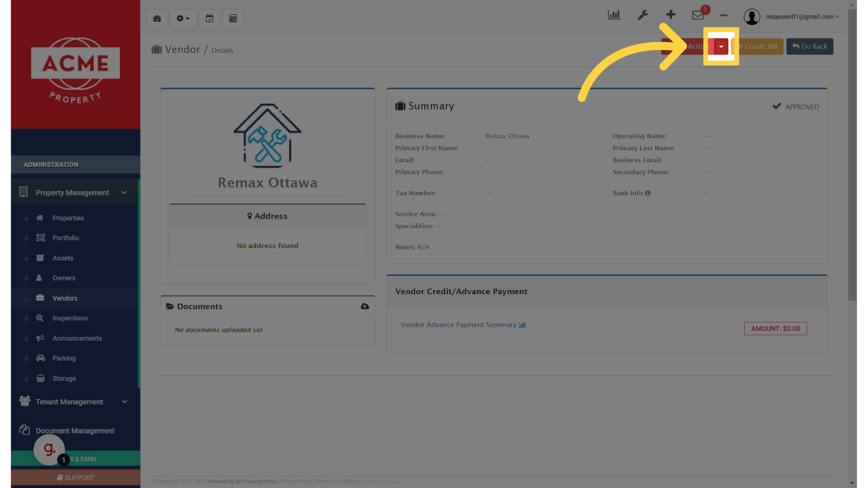This screenshot has height=488, width=868.
Task: Open Parking in the sidebar
Action: coord(64,358)
